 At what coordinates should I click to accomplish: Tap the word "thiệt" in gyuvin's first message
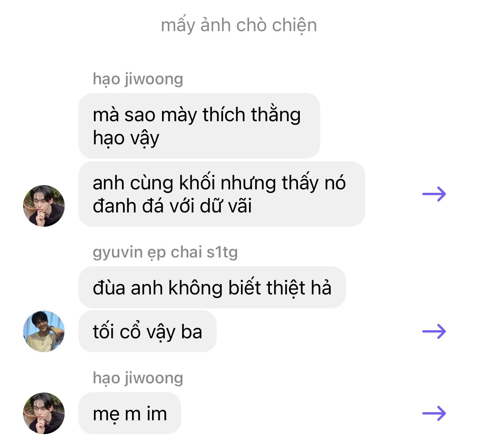tap(286, 288)
